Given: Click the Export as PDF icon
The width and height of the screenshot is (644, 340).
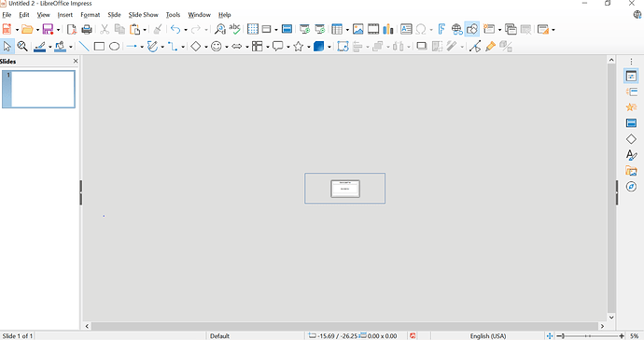Looking at the screenshot, I should click(x=72, y=29).
